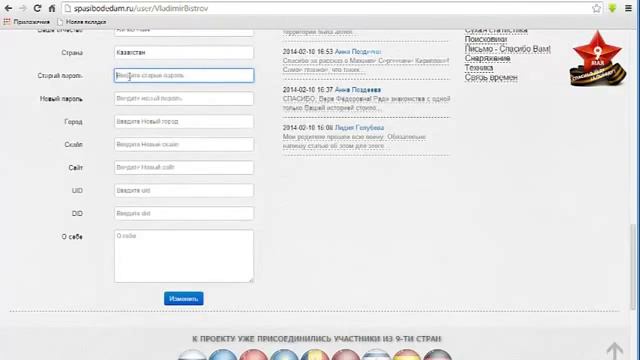Open the browser home page icon
The image size is (640, 360).
[52, 8]
